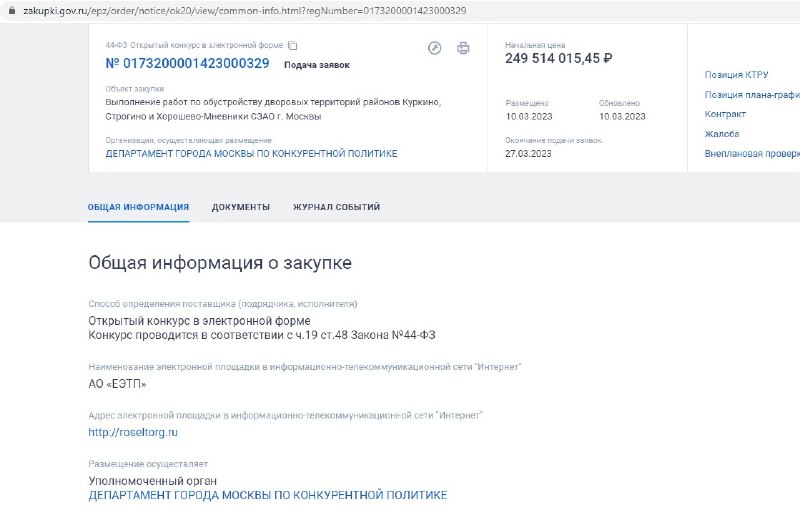
Task: Open organization link in the header card
Action: 251,154
